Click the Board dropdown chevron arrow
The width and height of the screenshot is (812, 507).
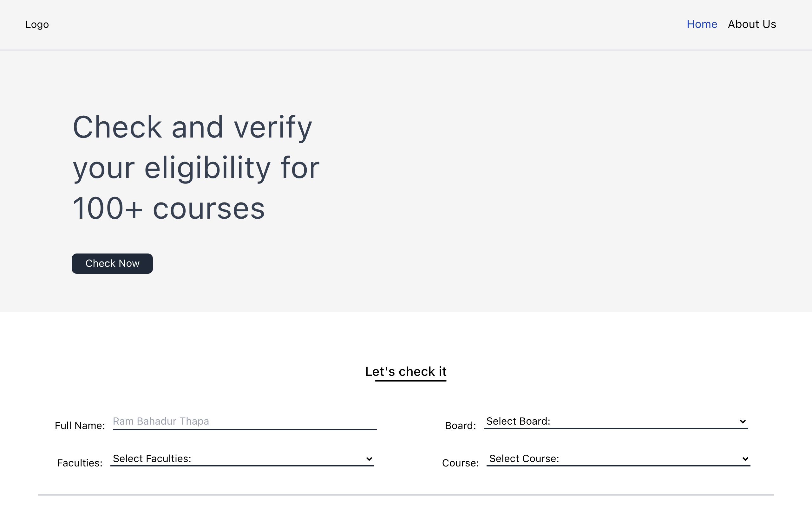pos(743,421)
